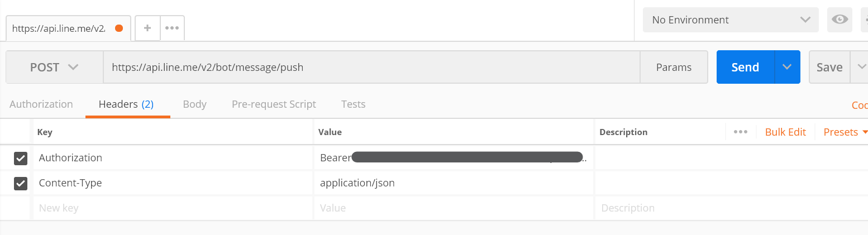The image size is (868, 235).
Task: Open the POST method dropdown
Action: coord(54,68)
